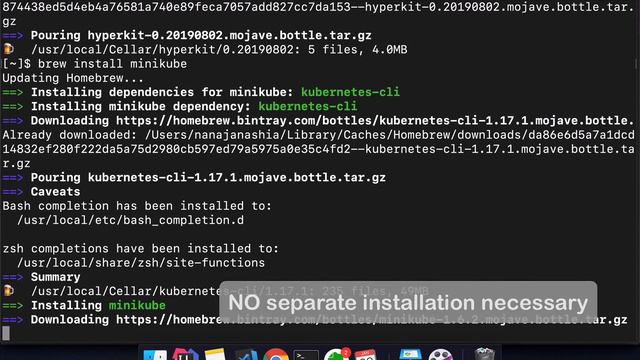This screenshot has height=360, width=640.
Task: Click the '/usr/local/etc/bash_completion.d' path
Action: coord(130,220)
